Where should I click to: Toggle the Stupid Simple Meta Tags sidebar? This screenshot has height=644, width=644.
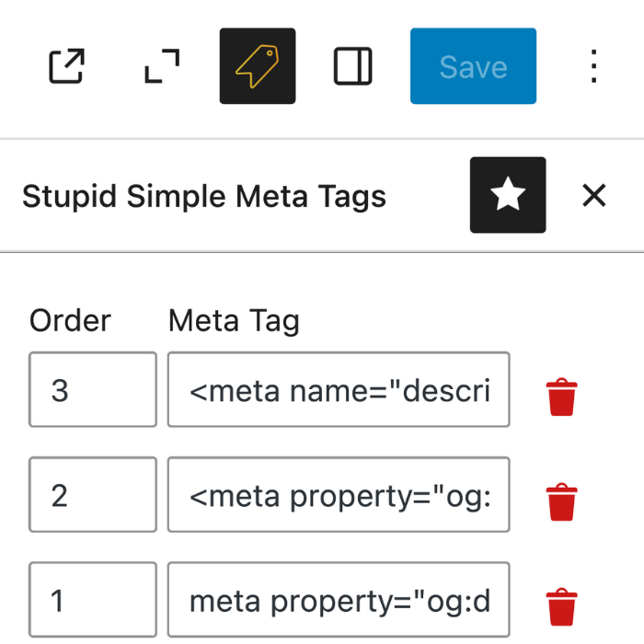258,66
